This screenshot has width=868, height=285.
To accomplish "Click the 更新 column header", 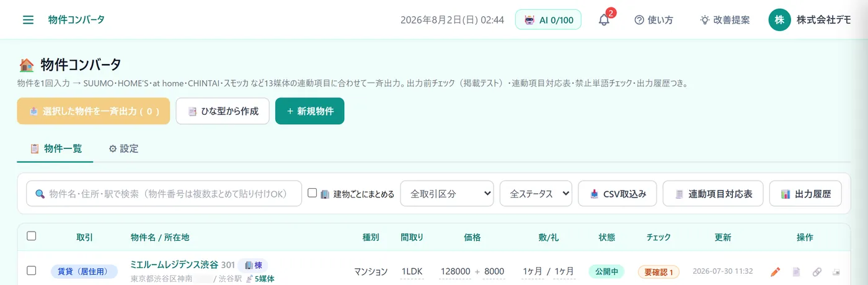I will (723, 237).
